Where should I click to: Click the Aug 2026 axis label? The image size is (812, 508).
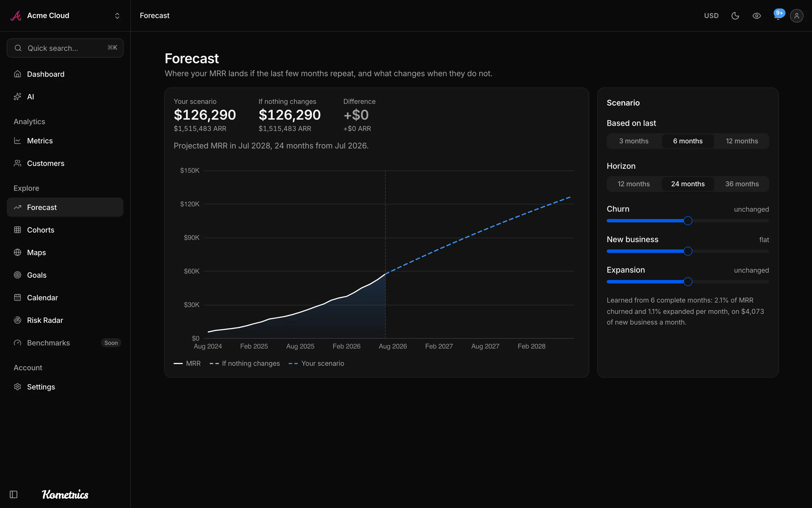click(392, 346)
